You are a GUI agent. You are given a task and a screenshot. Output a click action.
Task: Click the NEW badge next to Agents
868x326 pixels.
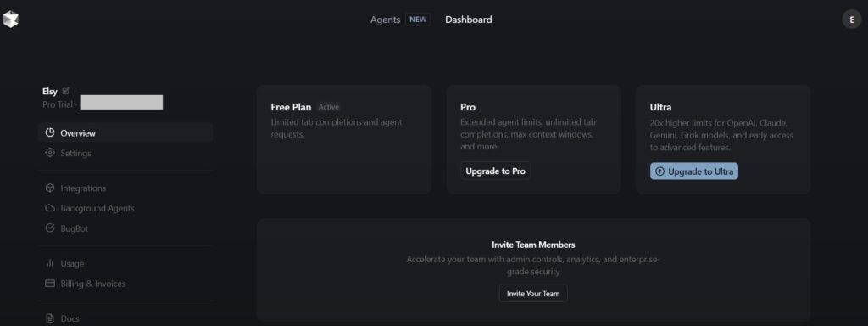(x=418, y=20)
